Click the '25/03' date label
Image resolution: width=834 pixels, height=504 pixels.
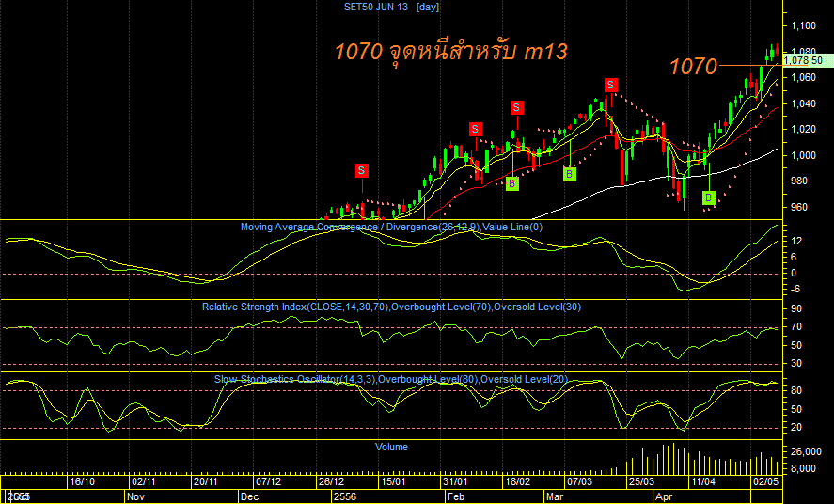(x=642, y=481)
